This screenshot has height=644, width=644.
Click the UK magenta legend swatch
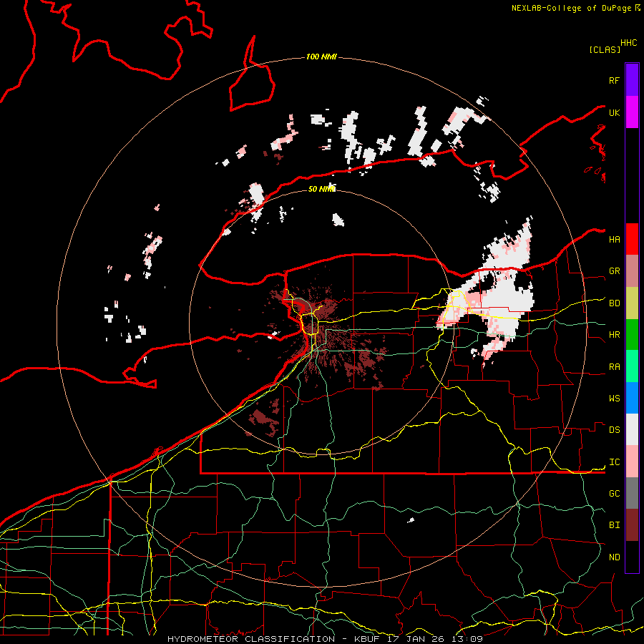632,112
